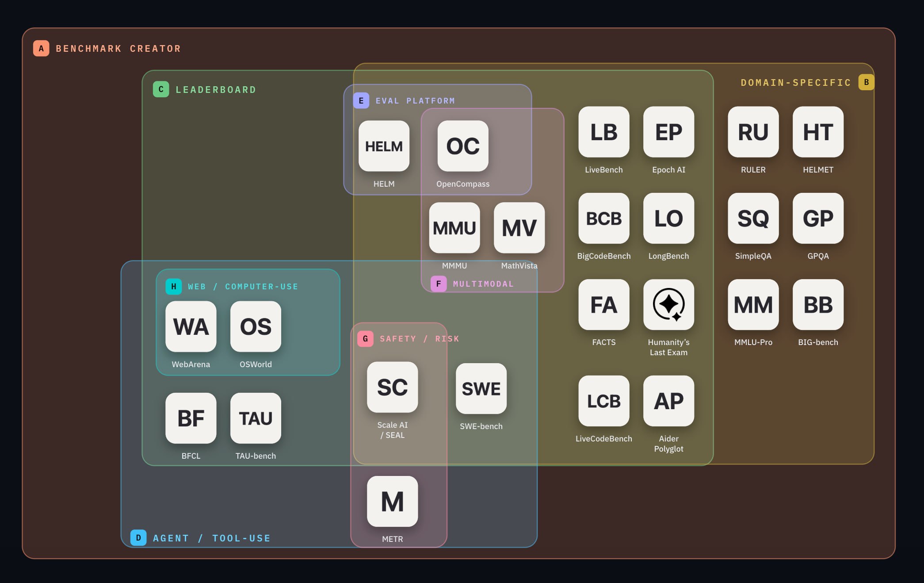Viewport: 924px width, 583px height.
Task: Click the purple E group badge
Action: click(x=361, y=100)
